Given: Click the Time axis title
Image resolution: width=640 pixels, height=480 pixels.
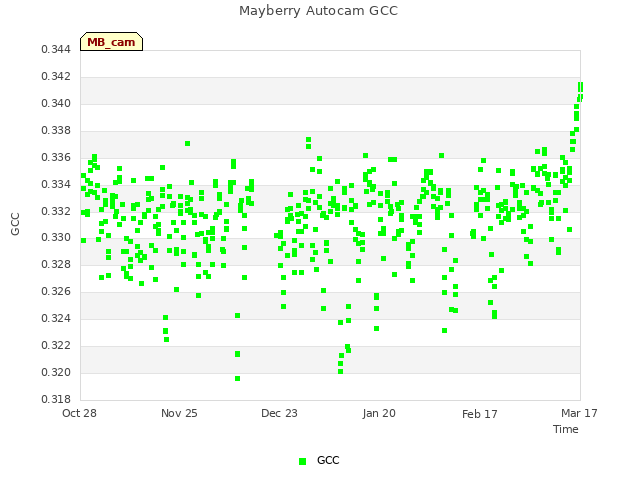Looking at the screenshot, I should [566, 429].
